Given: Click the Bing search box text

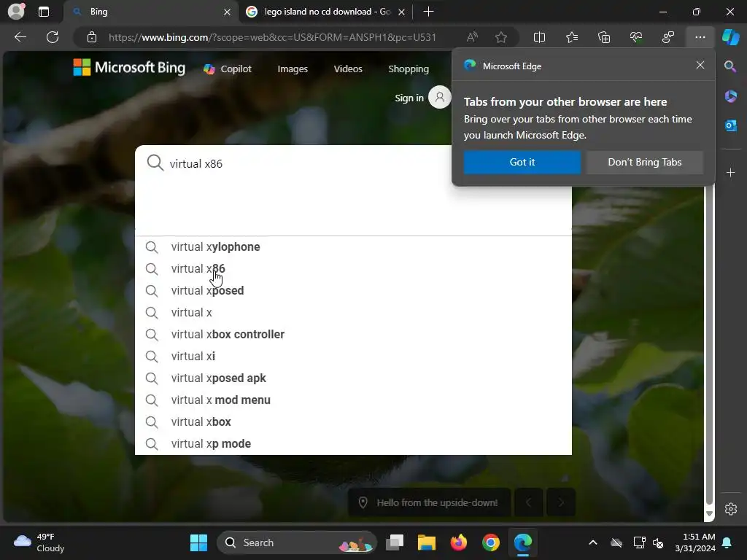Looking at the screenshot, I should tap(196, 164).
